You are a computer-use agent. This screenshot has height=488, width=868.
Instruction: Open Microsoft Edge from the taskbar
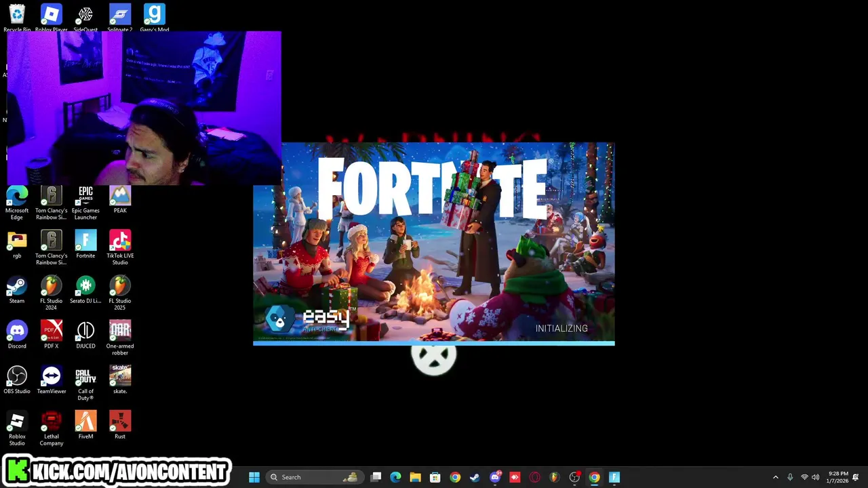pos(396,477)
